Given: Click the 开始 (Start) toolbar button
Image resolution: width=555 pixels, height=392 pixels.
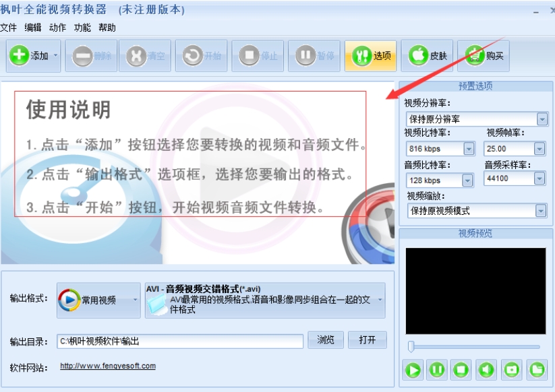Looking at the screenshot, I should tap(202, 56).
